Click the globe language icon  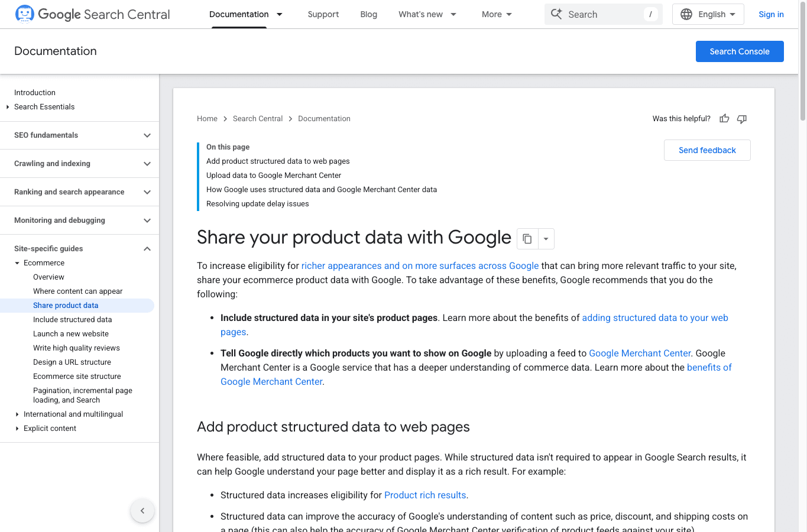(686, 14)
